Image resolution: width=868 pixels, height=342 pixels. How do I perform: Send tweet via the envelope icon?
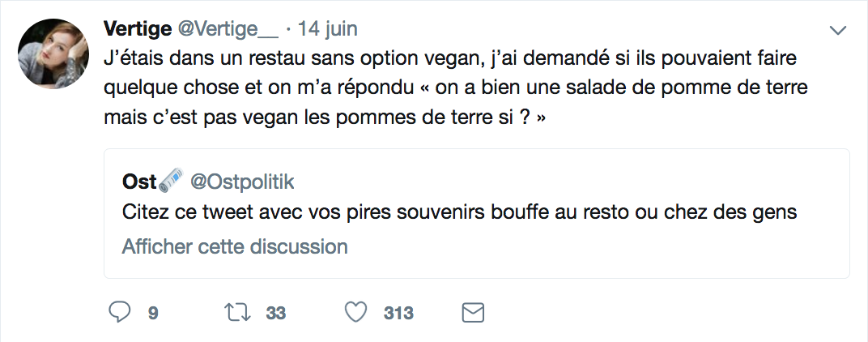(x=472, y=313)
